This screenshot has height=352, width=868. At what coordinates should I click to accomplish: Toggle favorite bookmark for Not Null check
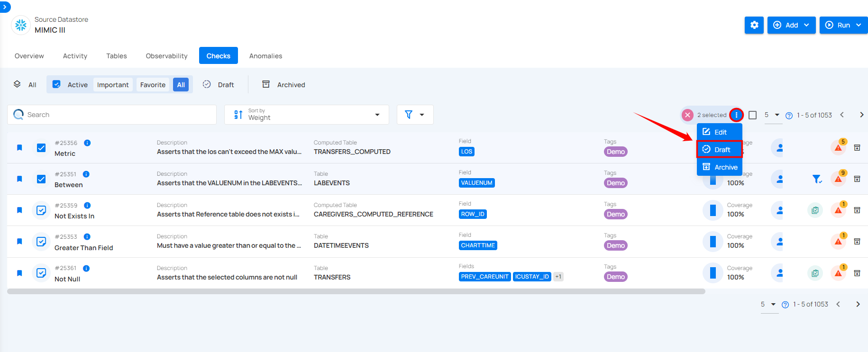[19, 273]
